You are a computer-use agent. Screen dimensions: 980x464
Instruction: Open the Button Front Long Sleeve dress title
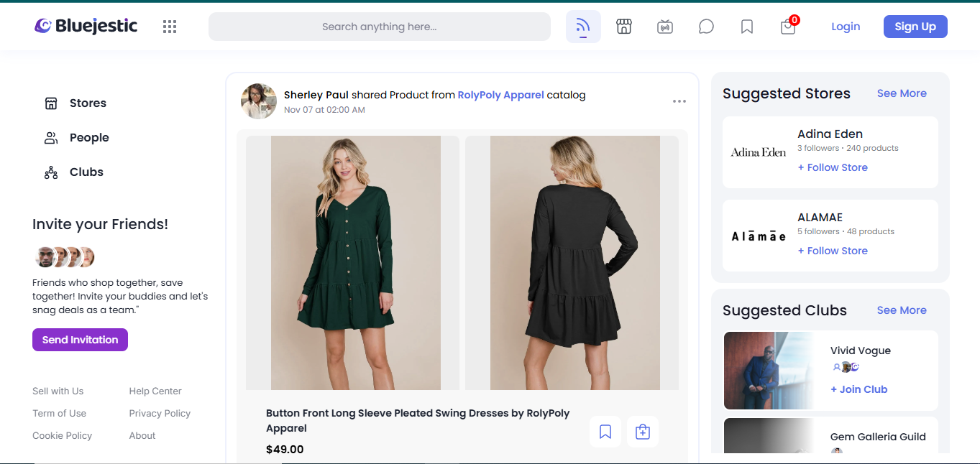click(x=418, y=421)
